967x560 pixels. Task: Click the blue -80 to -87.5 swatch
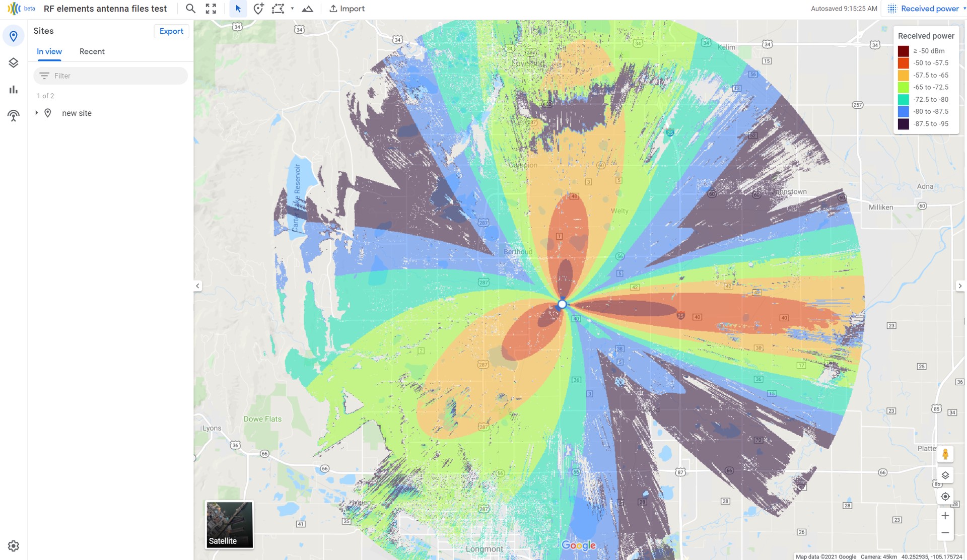click(x=904, y=111)
